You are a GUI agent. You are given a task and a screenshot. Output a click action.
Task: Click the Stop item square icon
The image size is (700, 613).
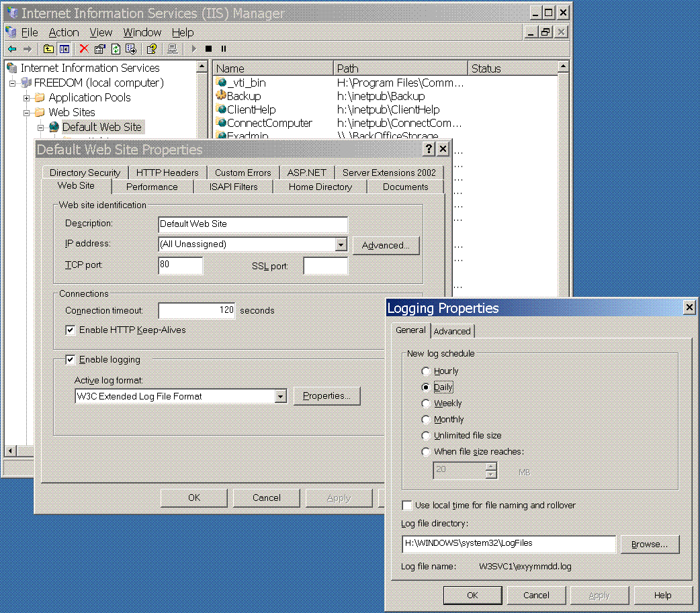[x=208, y=49]
